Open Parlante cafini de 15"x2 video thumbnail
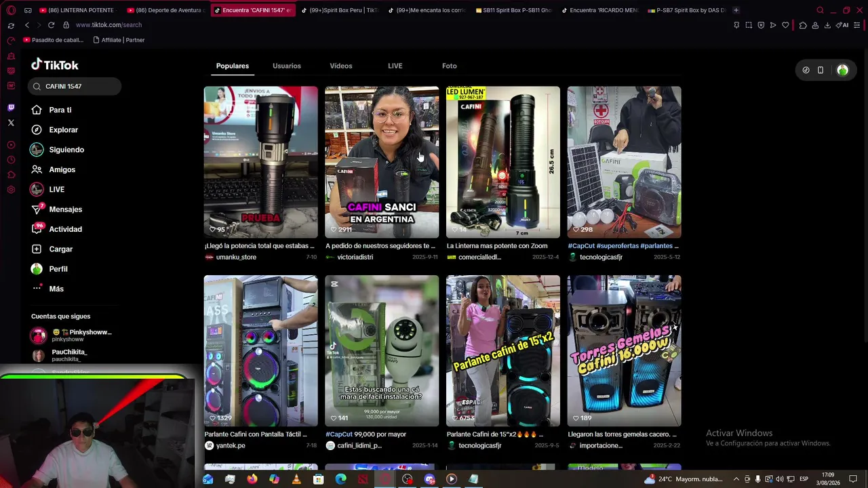868x488 pixels. click(503, 350)
